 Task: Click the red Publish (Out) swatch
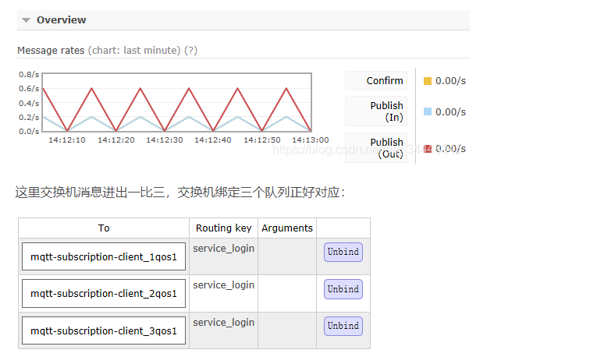click(427, 148)
